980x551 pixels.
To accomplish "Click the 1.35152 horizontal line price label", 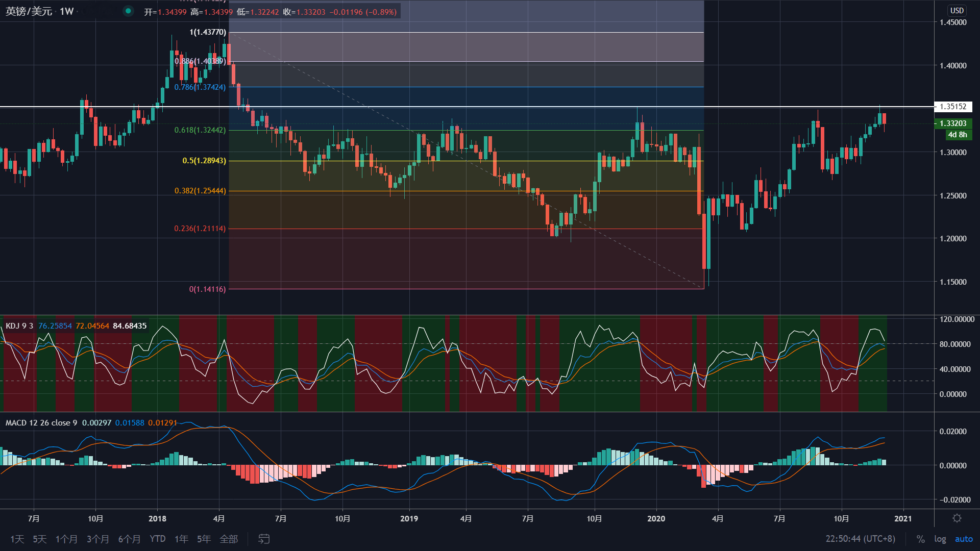I will pos(953,107).
